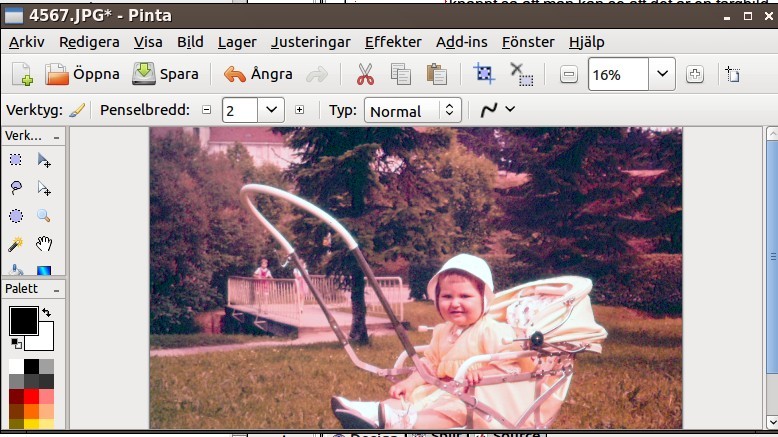The height and width of the screenshot is (437, 778).
Task: Pick the bright red palette swatch
Action: 31,396
